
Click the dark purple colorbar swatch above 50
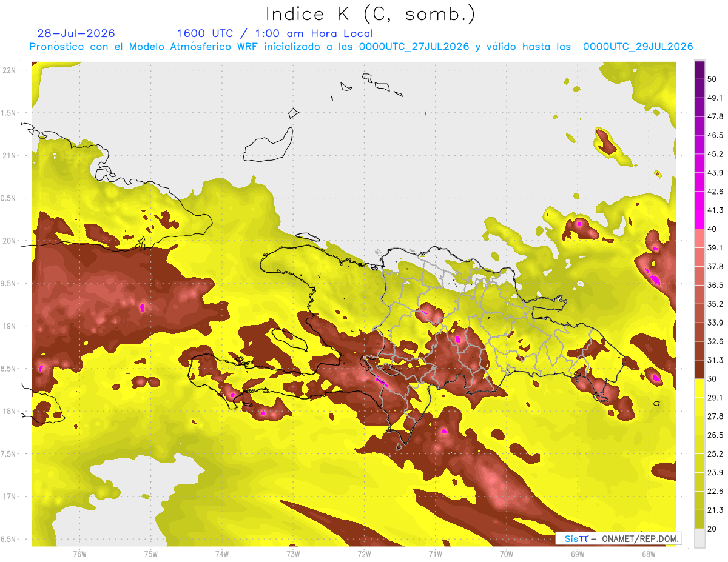(x=699, y=70)
